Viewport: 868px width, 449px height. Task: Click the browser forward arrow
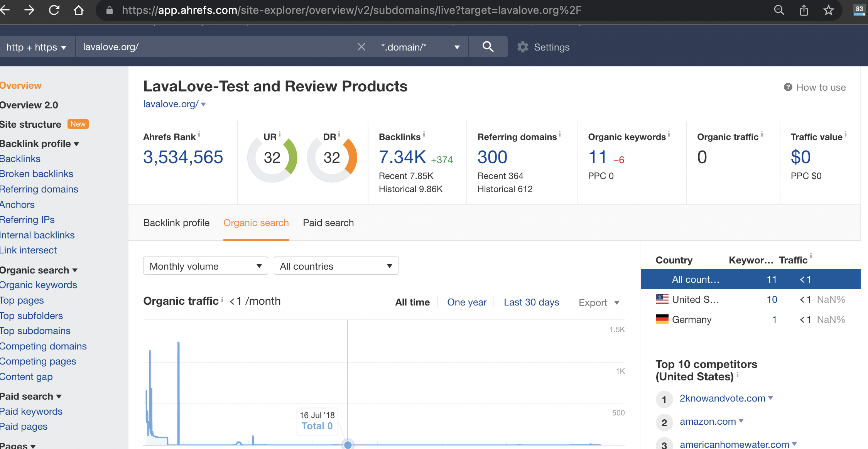(x=29, y=10)
